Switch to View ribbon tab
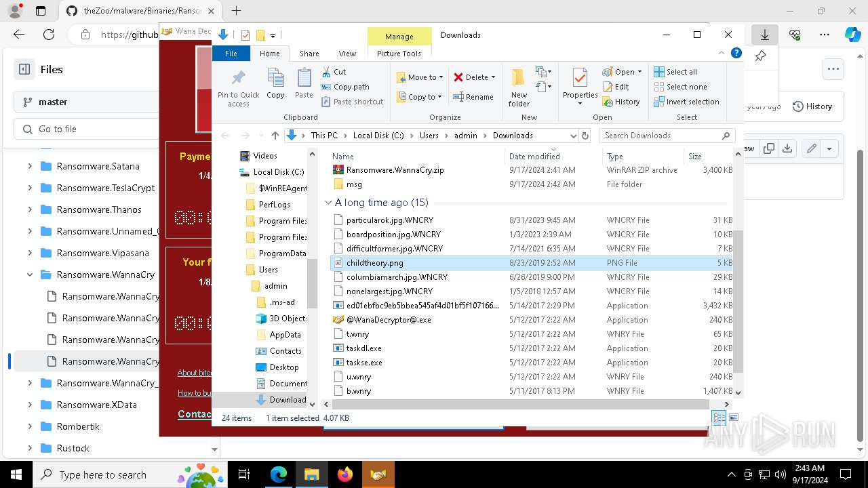 click(347, 54)
